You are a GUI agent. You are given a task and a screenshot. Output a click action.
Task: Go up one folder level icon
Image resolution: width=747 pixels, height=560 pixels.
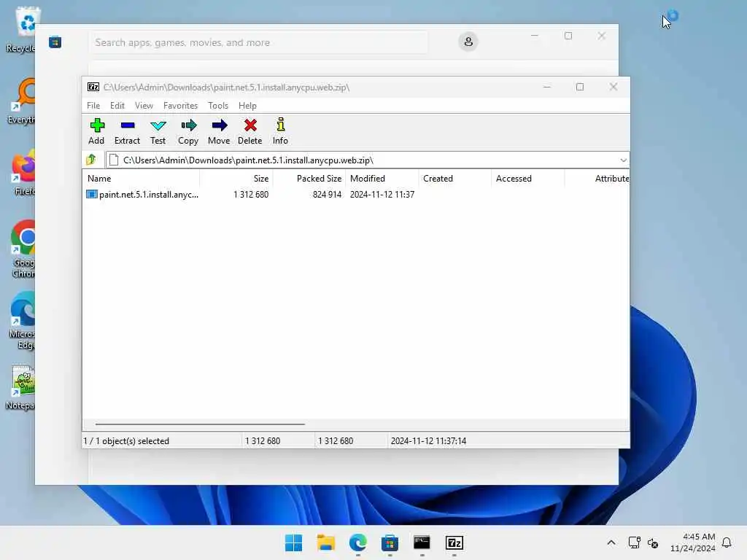pos(91,160)
